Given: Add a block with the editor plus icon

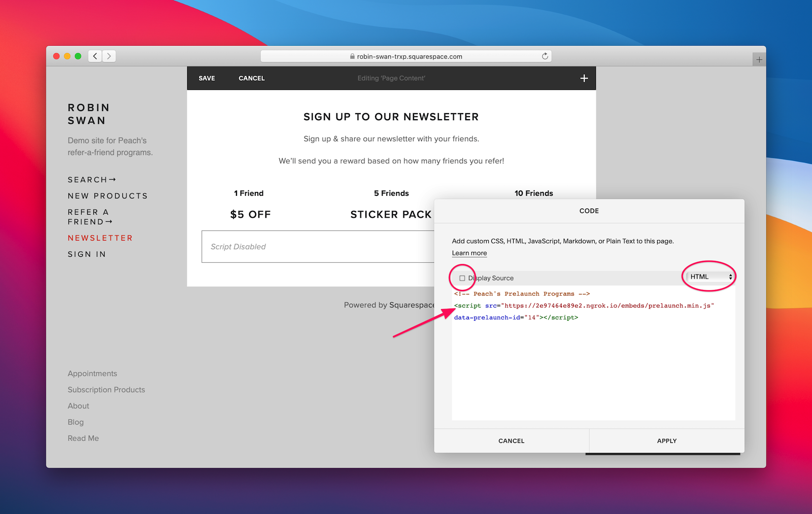Looking at the screenshot, I should [x=584, y=78].
